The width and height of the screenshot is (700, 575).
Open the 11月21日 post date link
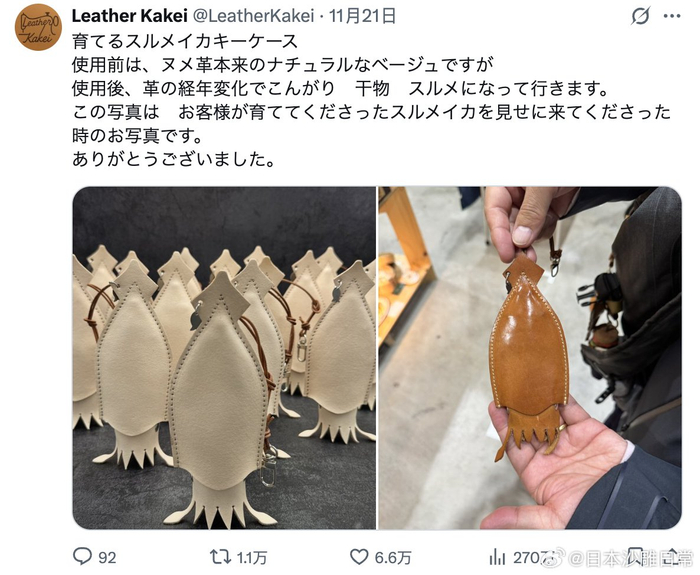[362, 16]
